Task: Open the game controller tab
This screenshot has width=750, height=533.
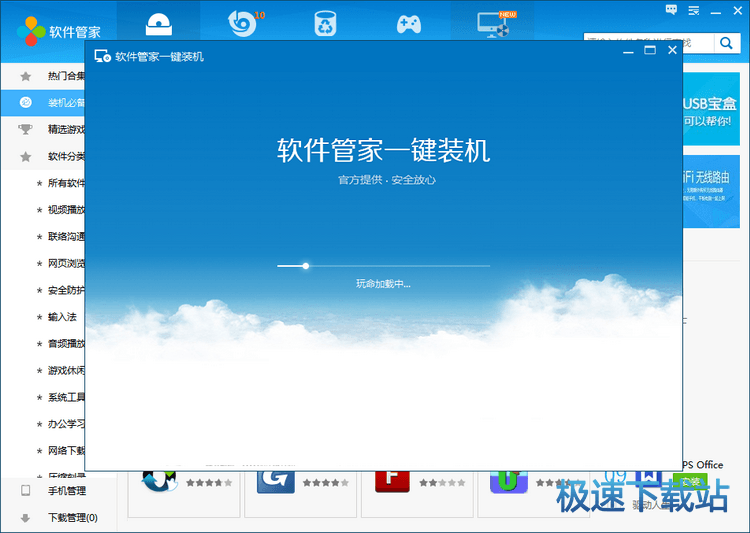Action: point(409,24)
